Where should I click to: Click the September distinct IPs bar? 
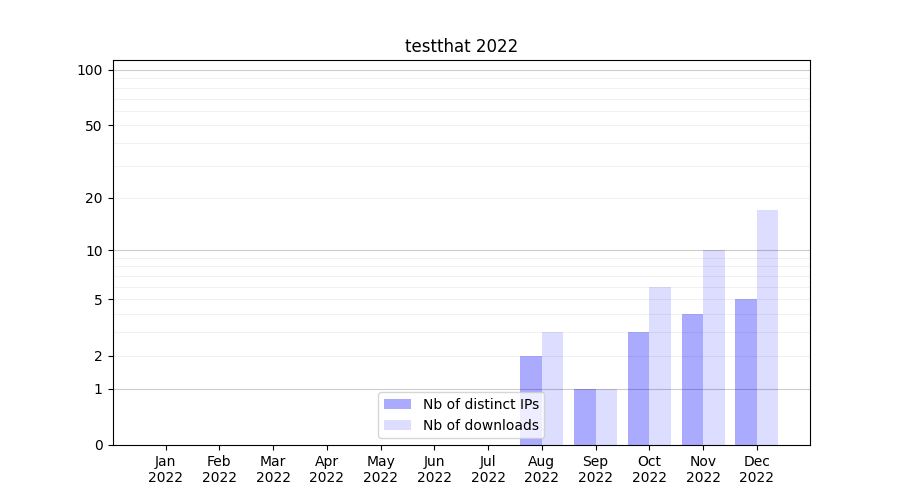585,417
